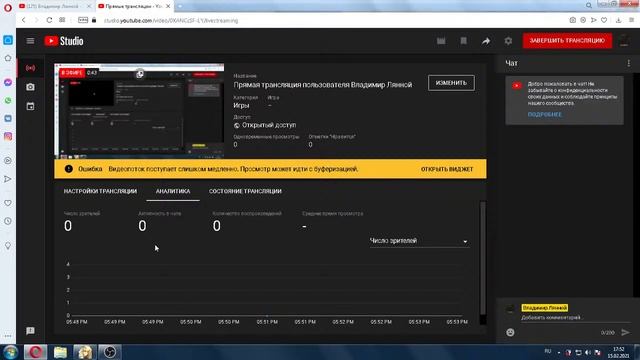Switch to first browser tab Владимир
This screenshot has width=640, height=360.
pyautogui.click(x=54, y=6)
